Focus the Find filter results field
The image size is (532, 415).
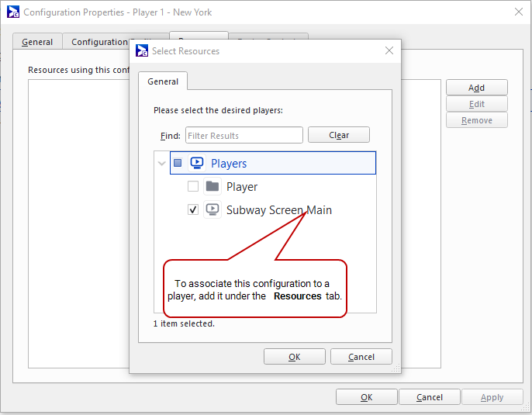(244, 136)
